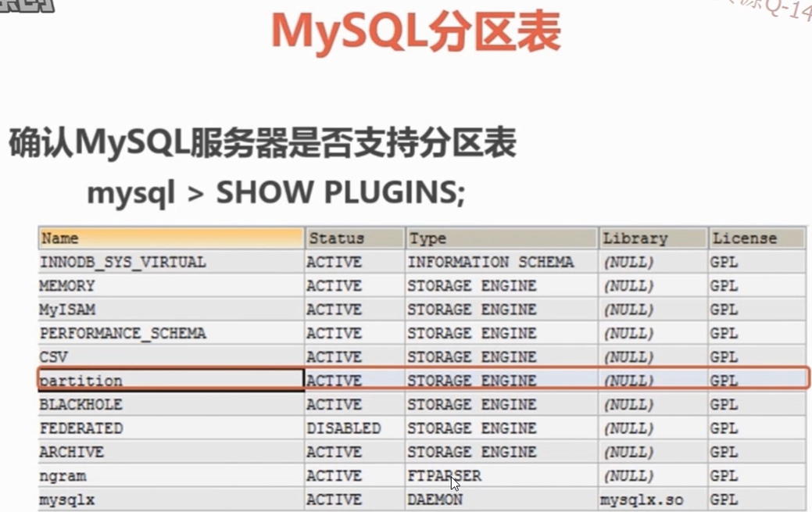Sort by the Name column header
Image resolution: width=812 pixels, height=512 pixels.
point(171,238)
